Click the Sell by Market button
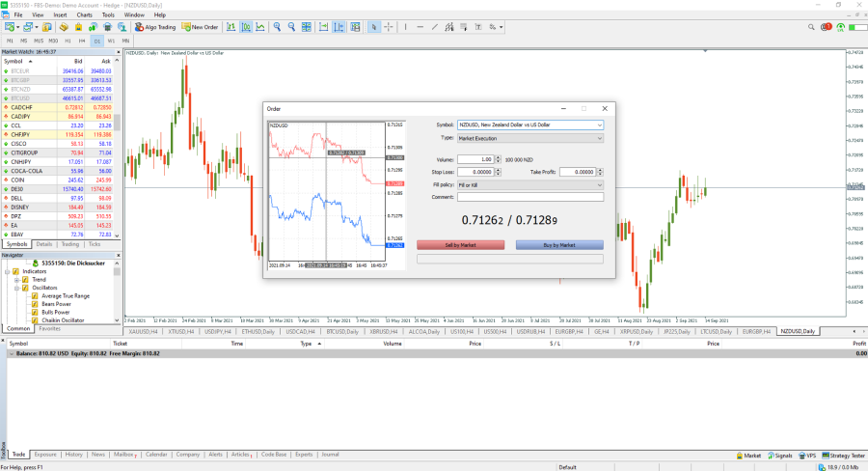The width and height of the screenshot is (868, 471). click(x=460, y=245)
